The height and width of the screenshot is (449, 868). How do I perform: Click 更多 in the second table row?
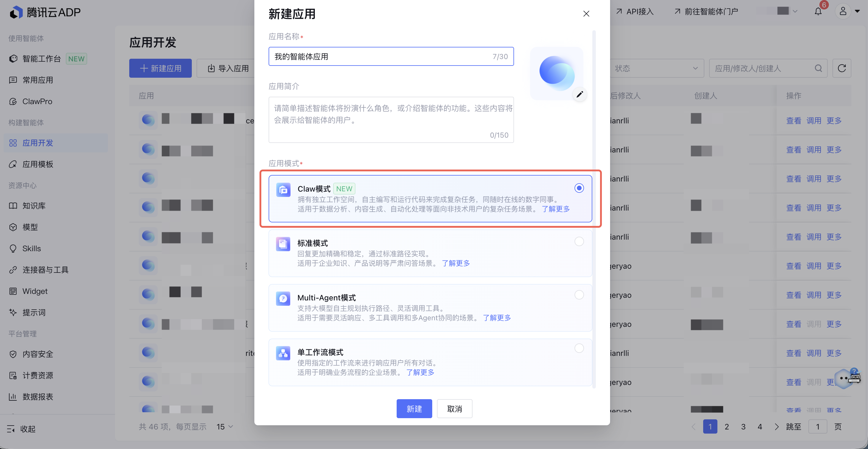[x=834, y=150]
